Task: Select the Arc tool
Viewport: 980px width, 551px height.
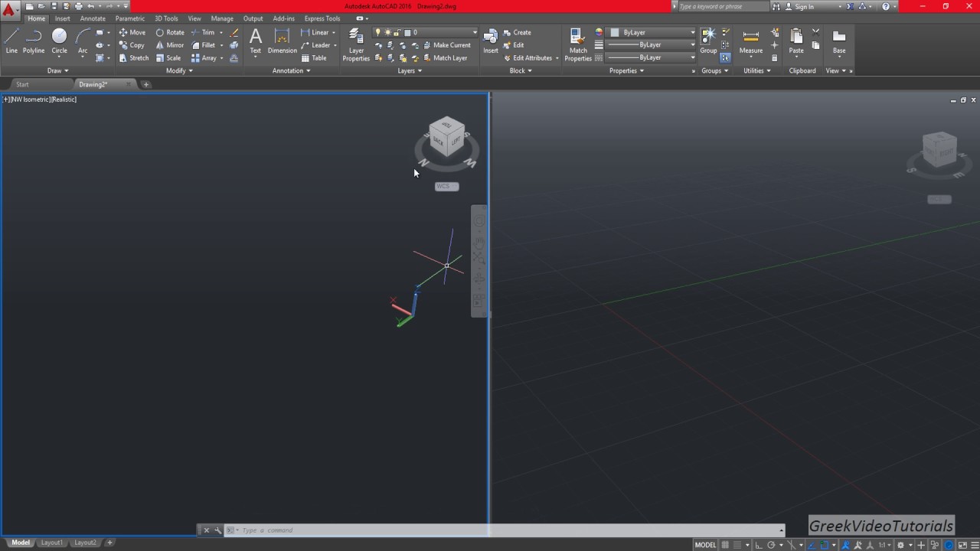Action: [83, 41]
